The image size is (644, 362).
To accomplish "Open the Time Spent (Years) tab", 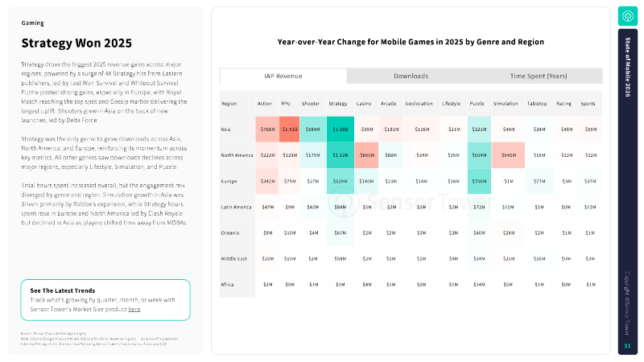I will coord(539,76).
